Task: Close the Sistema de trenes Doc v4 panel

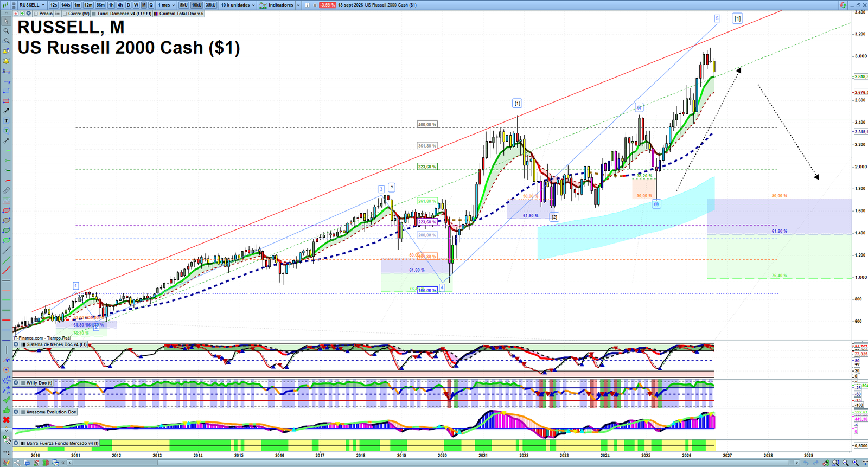Action: pyautogui.click(x=16, y=344)
